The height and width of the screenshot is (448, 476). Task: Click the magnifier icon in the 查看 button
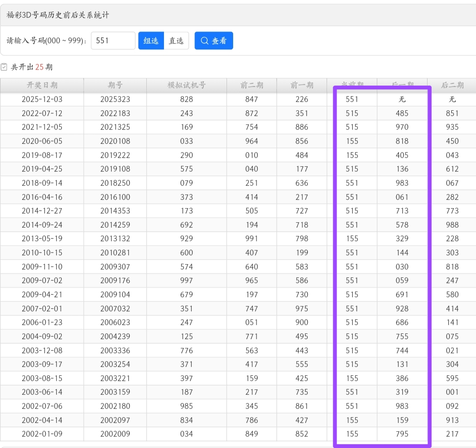[x=205, y=41]
